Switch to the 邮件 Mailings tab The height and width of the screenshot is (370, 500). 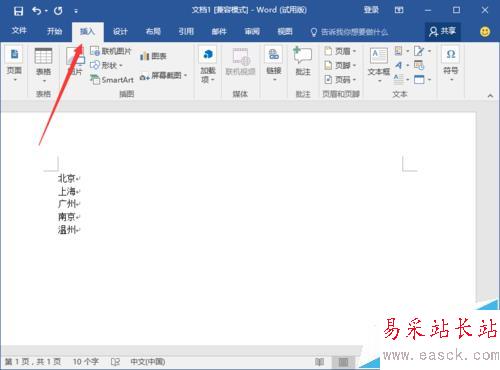tap(219, 31)
